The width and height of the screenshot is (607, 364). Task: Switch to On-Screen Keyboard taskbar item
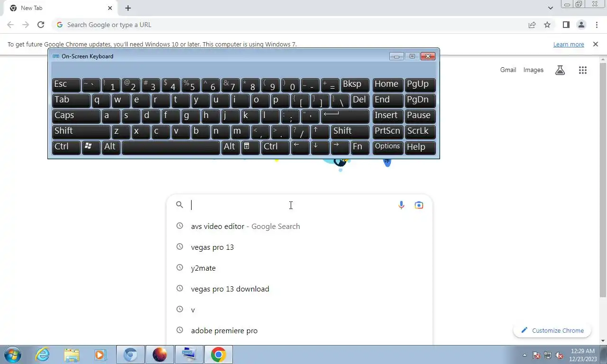pos(189,355)
